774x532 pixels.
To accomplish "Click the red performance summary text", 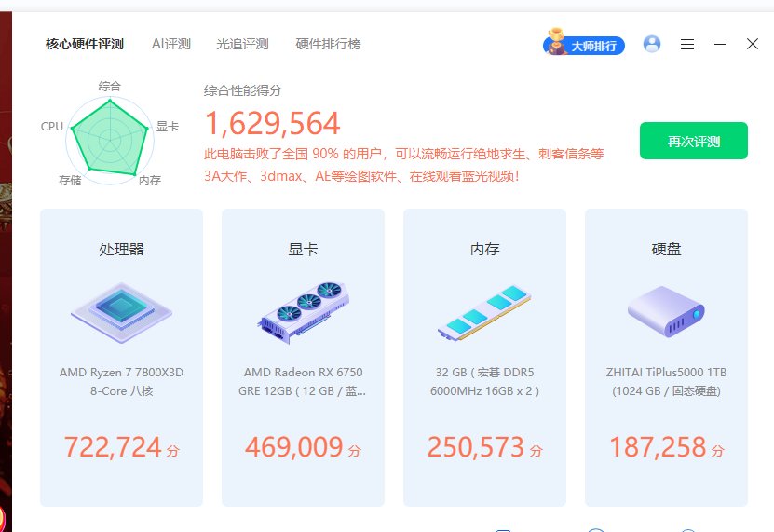I will [404, 165].
